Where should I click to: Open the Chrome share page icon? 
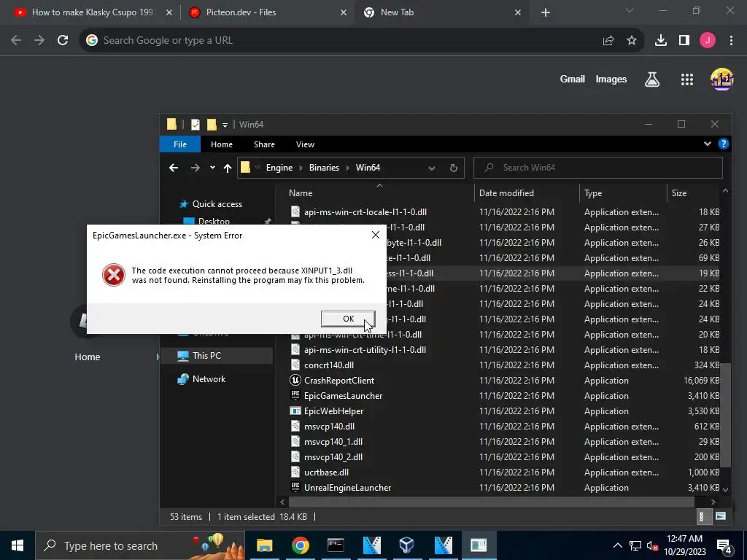[608, 41]
